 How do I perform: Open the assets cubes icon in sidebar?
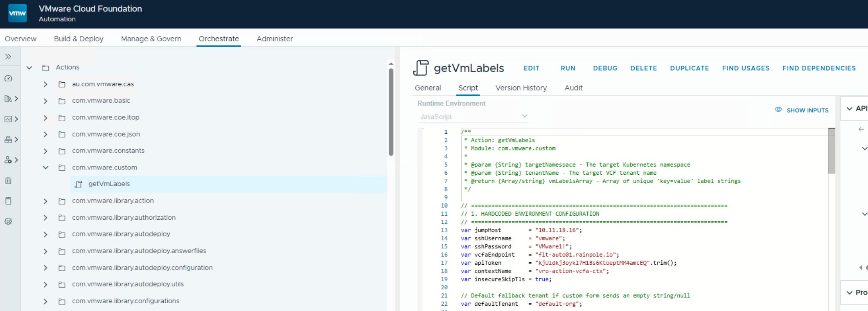click(x=8, y=140)
